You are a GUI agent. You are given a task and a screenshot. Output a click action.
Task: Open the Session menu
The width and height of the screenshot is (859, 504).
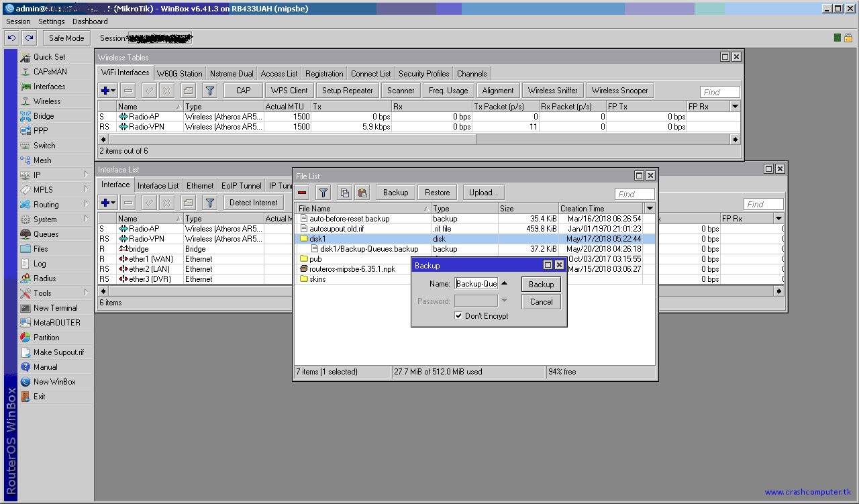tap(18, 21)
